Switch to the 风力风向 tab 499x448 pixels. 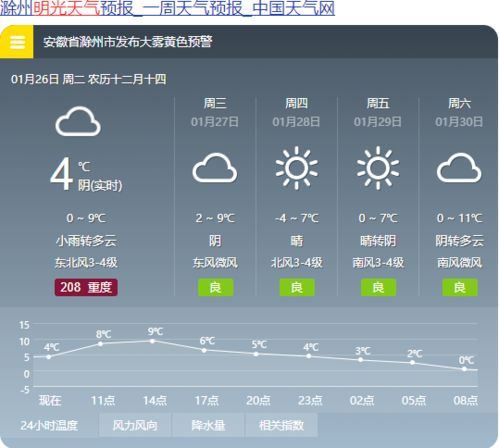(135, 425)
